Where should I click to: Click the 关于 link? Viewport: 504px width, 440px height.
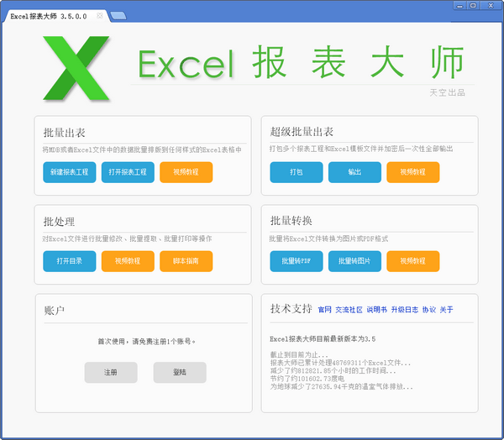click(x=447, y=310)
